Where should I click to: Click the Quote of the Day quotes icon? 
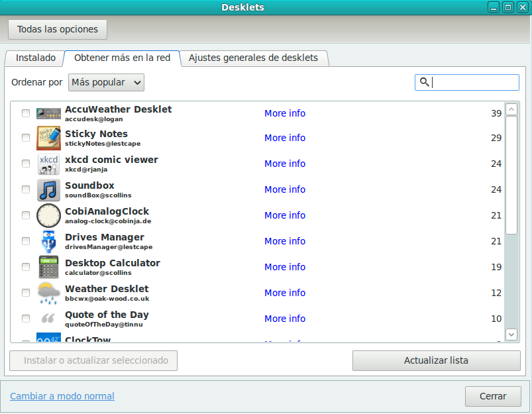point(48,319)
